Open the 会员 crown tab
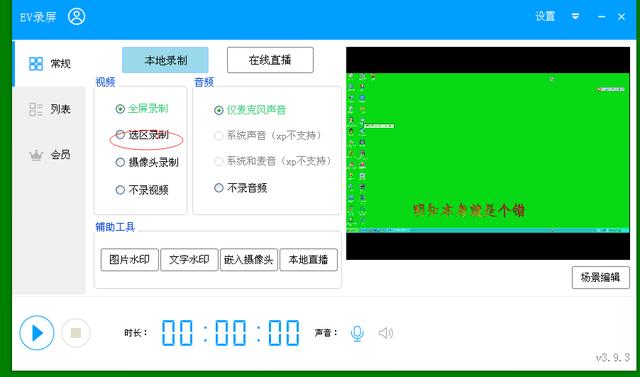Image resolution: width=640 pixels, height=377 pixels. pos(49,155)
